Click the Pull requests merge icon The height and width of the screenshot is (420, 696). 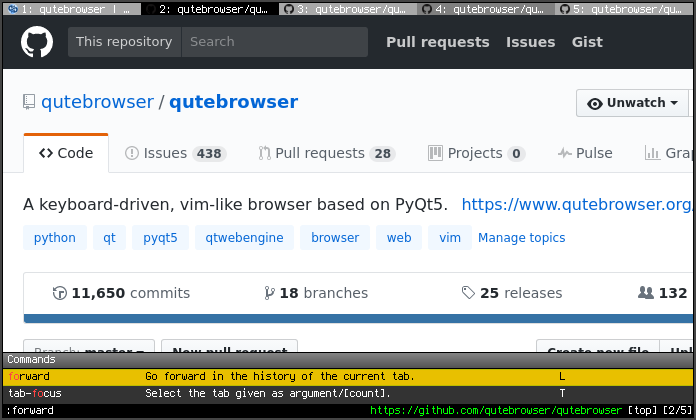(265, 153)
